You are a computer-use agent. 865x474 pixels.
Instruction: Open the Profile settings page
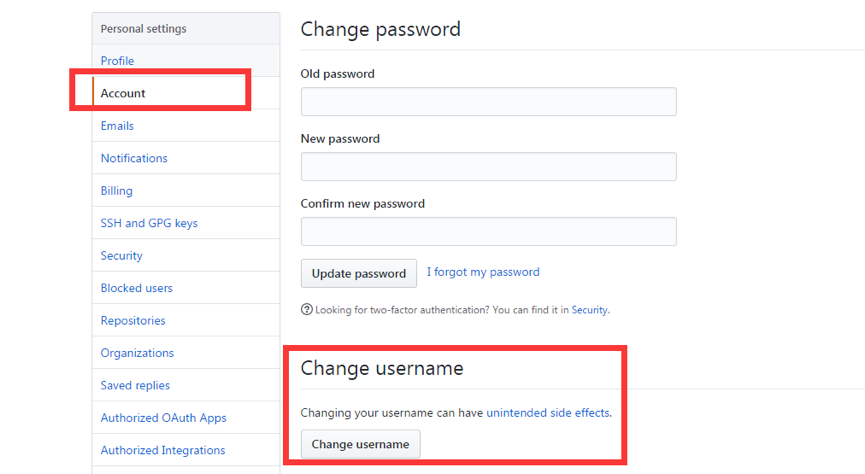tap(117, 61)
